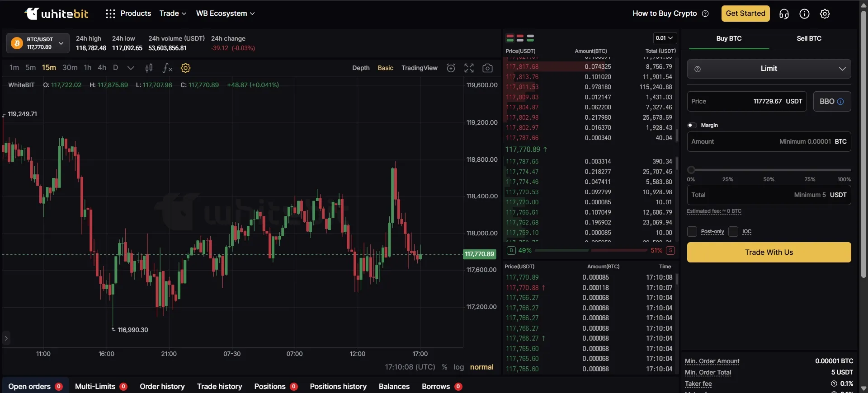This screenshot has height=393, width=868.
Task: Show asks-only order book view
Action: tap(520, 38)
